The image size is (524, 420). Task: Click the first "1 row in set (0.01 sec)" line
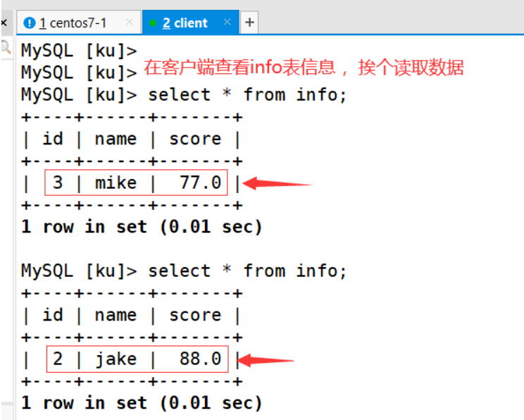point(142,227)
